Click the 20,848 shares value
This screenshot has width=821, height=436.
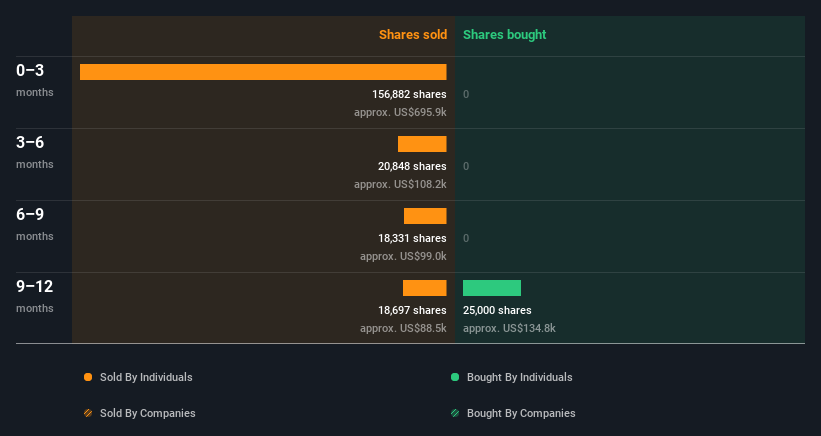tap(412, 166)
